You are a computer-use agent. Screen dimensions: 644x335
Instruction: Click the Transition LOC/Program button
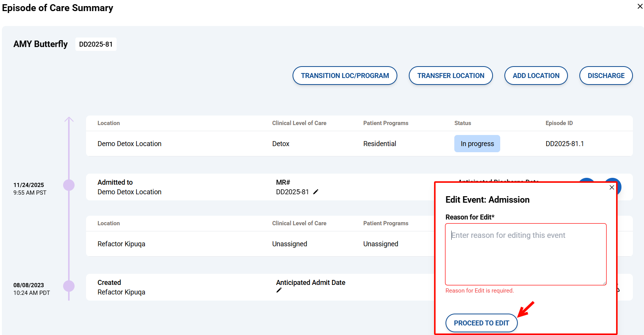tap(345, 76)
